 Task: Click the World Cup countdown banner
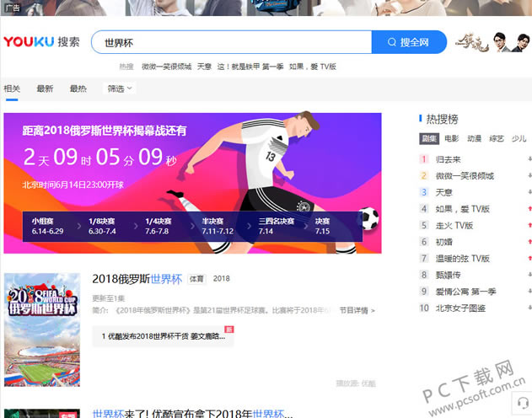pyautogui.click(x=192, y=183)
